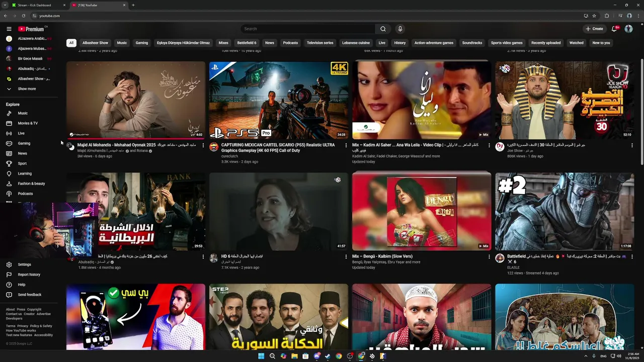Open more options for Abulsadiq bank video
644x362 pixels.
click(203, 256)
